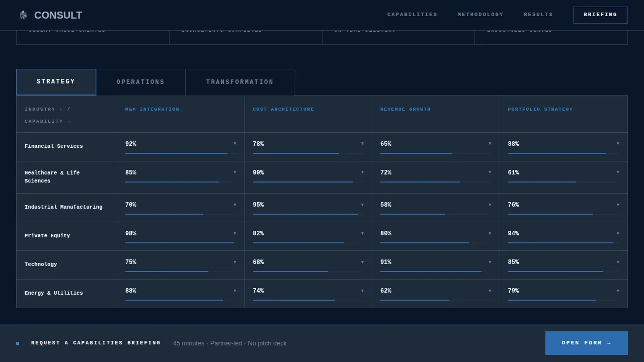
Task: Expand Energy & Utilities Revenue Growth 62% arrow
Action: pyautogui.click(x=490, y=291)
